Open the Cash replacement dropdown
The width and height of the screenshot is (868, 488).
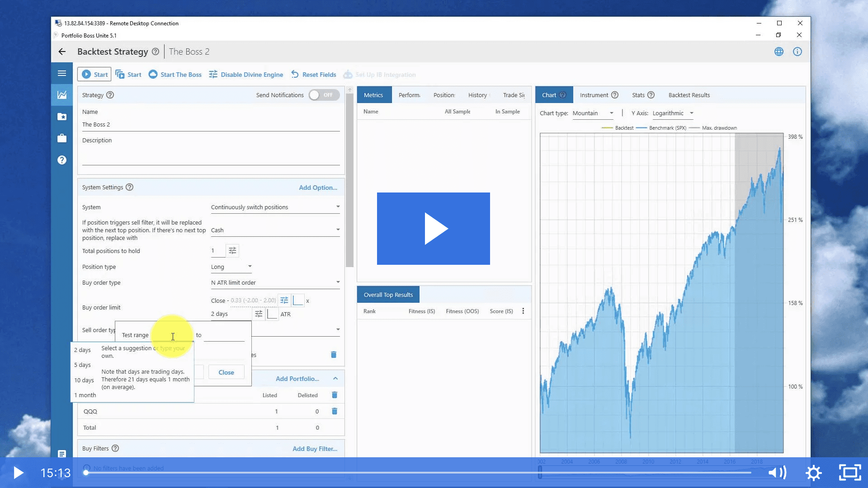pos(275,230)
